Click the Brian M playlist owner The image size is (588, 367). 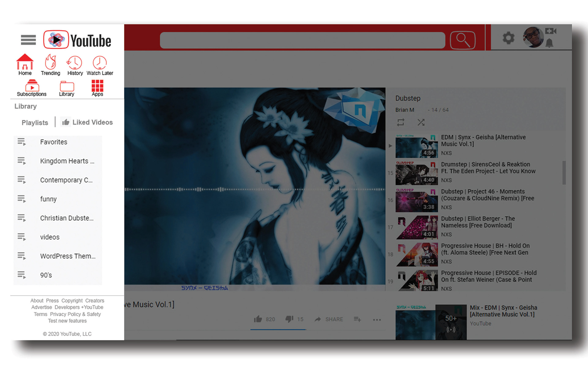pyautogui.click(x=405, y=110)
